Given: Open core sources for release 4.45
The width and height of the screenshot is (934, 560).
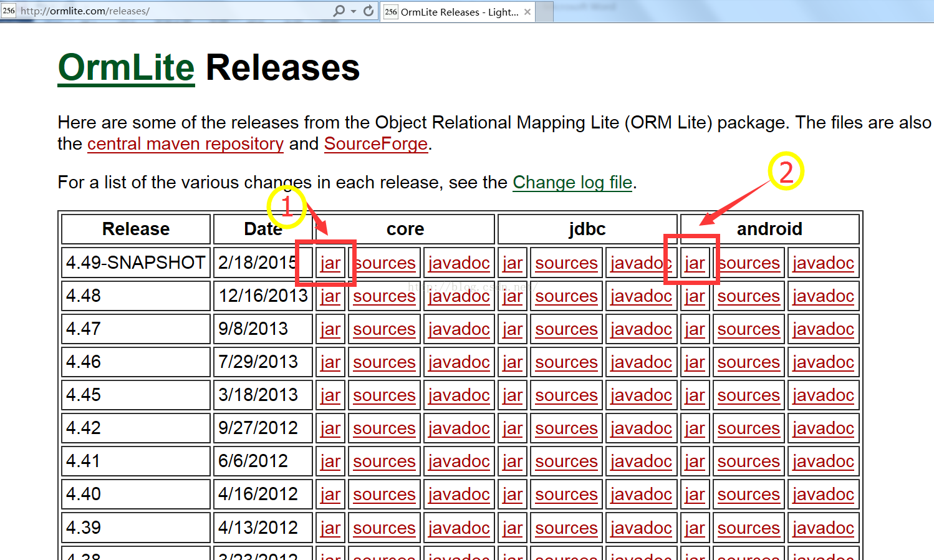Looking at the screenshot, I should 384,395.
